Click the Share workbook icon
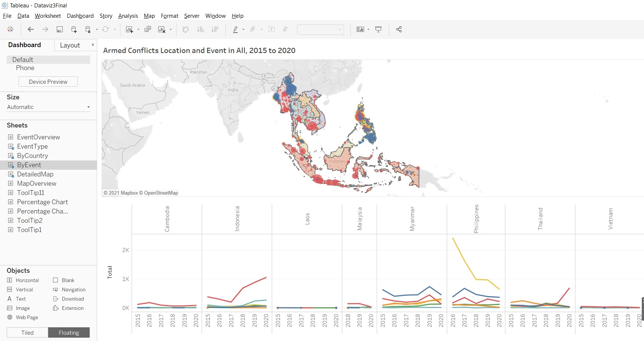644x341 pixels. (x=399, y=29)
